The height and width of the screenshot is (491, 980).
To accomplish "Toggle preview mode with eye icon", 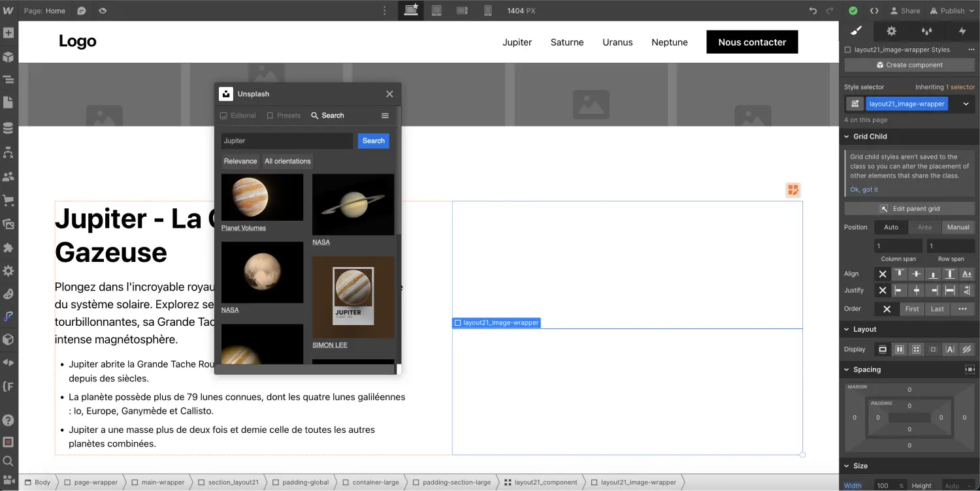I will point(103,10).
